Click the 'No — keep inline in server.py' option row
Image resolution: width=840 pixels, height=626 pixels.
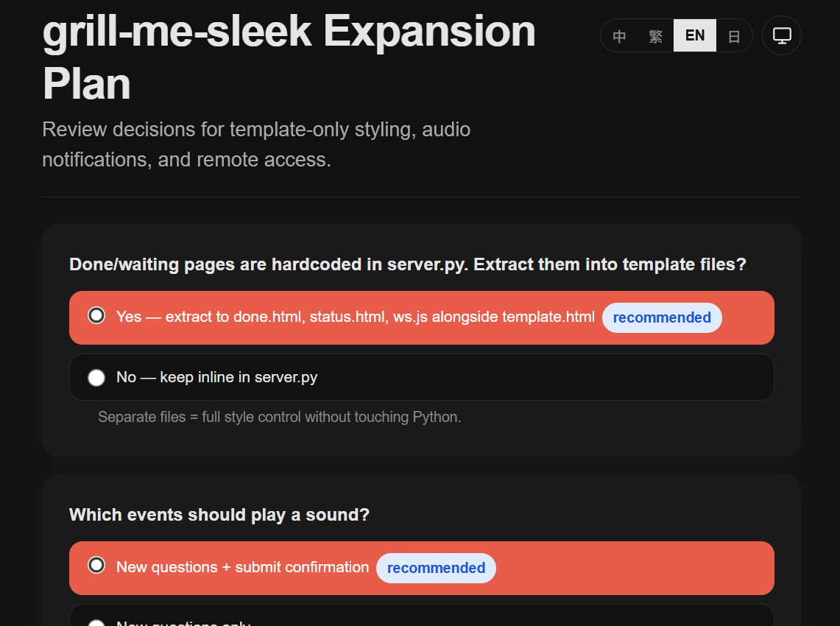tap(422, 377)
